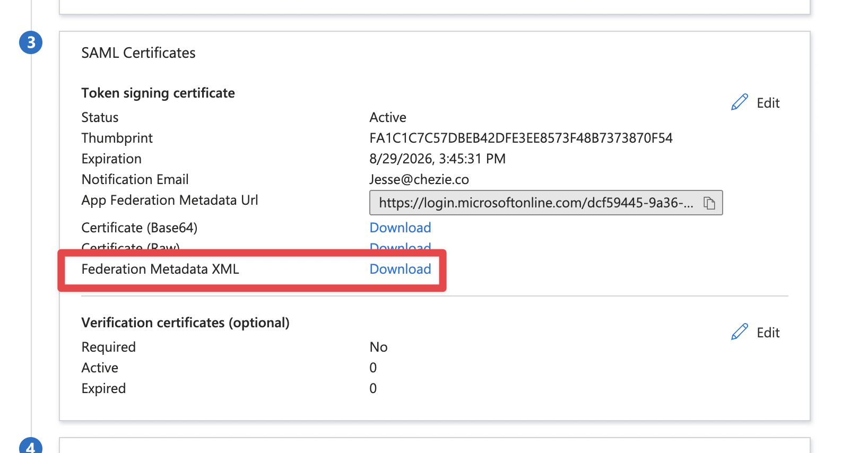Click the step 3 circle badge
The width and height of the screenshot is (868, 453).
(x=31, y=42)
